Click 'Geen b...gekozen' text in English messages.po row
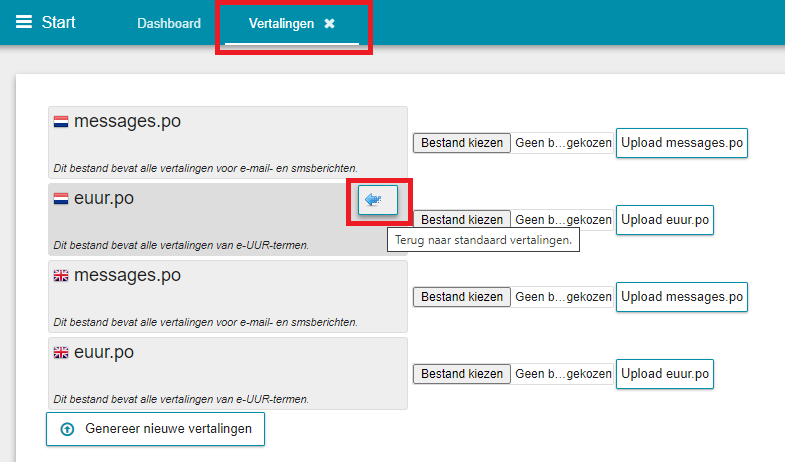This screenshot has width=785, height=462. click(x=563, y=297)
